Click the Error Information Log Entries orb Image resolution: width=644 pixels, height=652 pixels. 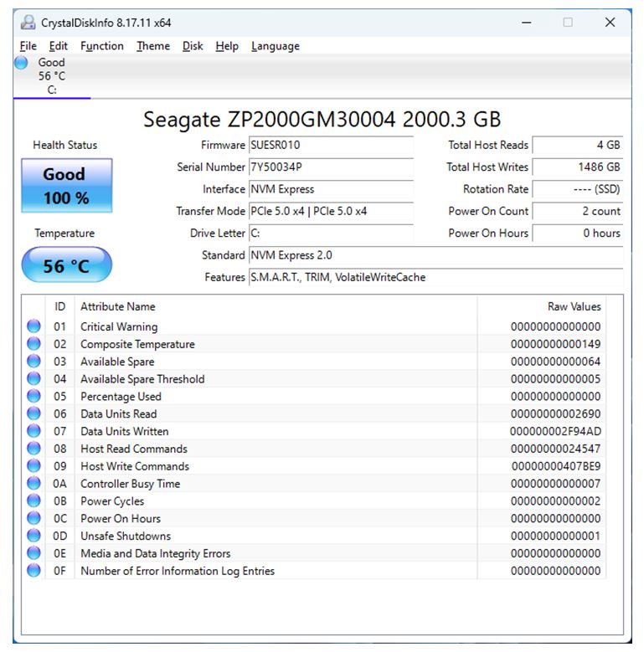pos(33,571)
